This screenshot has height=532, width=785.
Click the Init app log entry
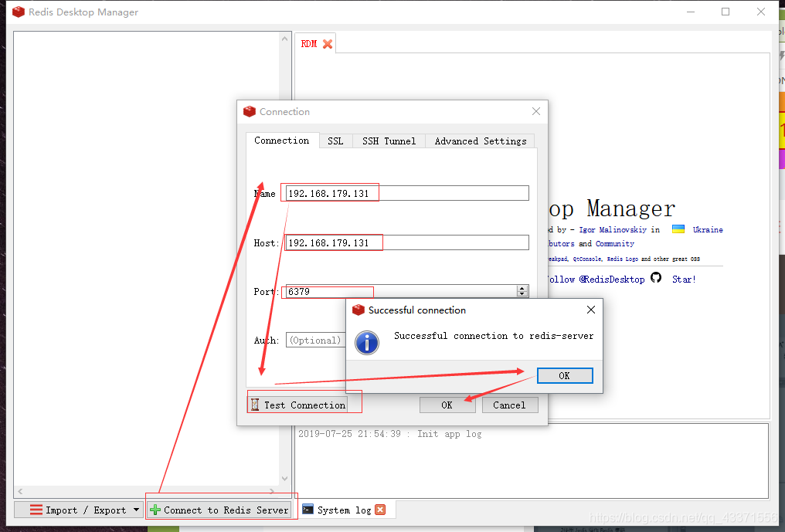[390, 434]
